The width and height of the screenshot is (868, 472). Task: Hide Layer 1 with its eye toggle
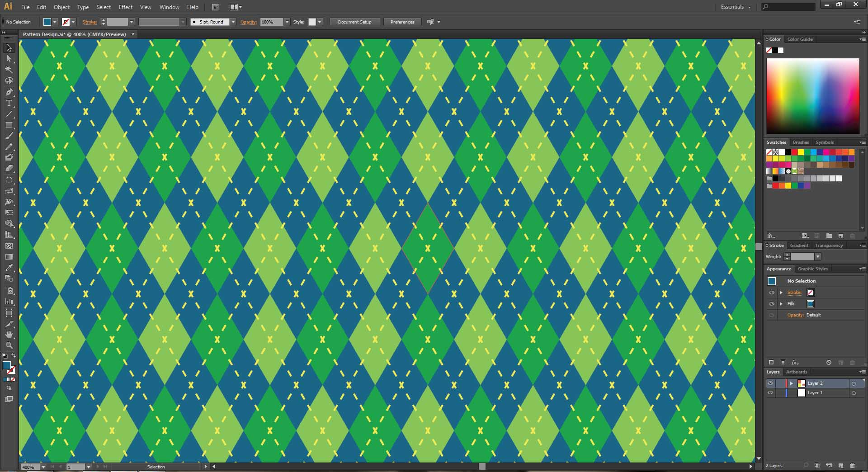(771, 393)
